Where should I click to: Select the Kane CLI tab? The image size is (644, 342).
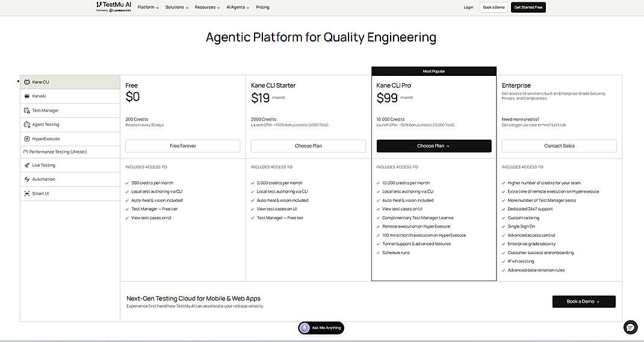[x=70, y=82]
